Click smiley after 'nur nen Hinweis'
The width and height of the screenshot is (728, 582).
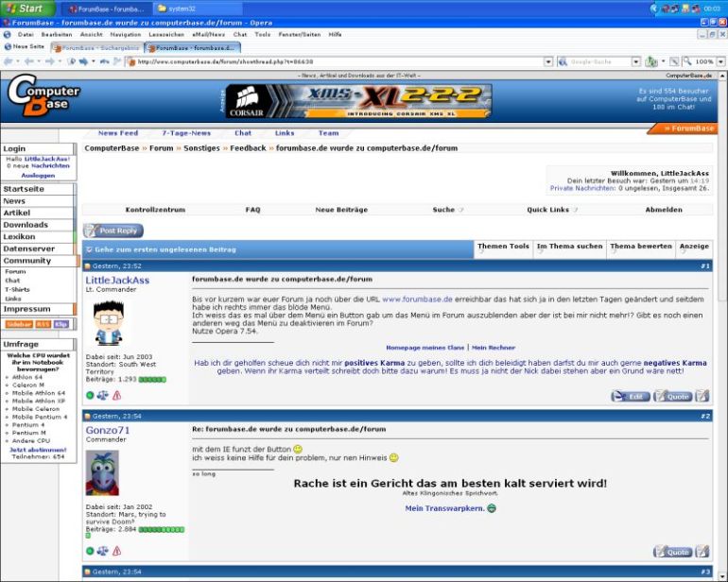click(393, 458)
